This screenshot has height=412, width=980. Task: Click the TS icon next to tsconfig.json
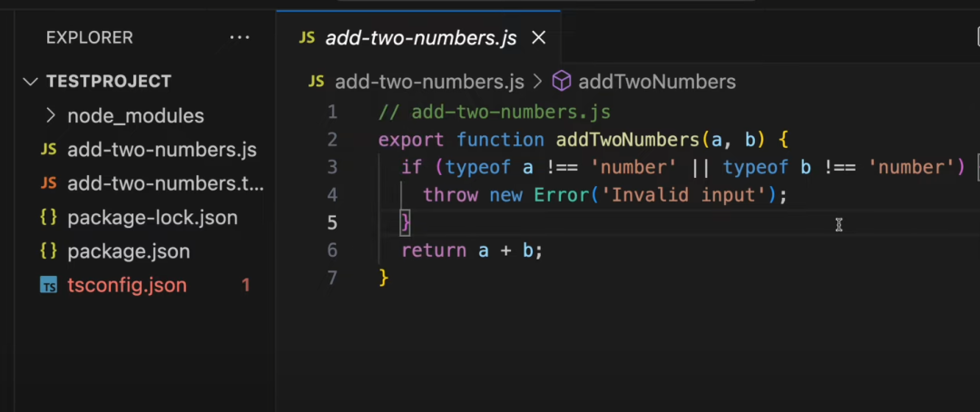coord(49,285)
